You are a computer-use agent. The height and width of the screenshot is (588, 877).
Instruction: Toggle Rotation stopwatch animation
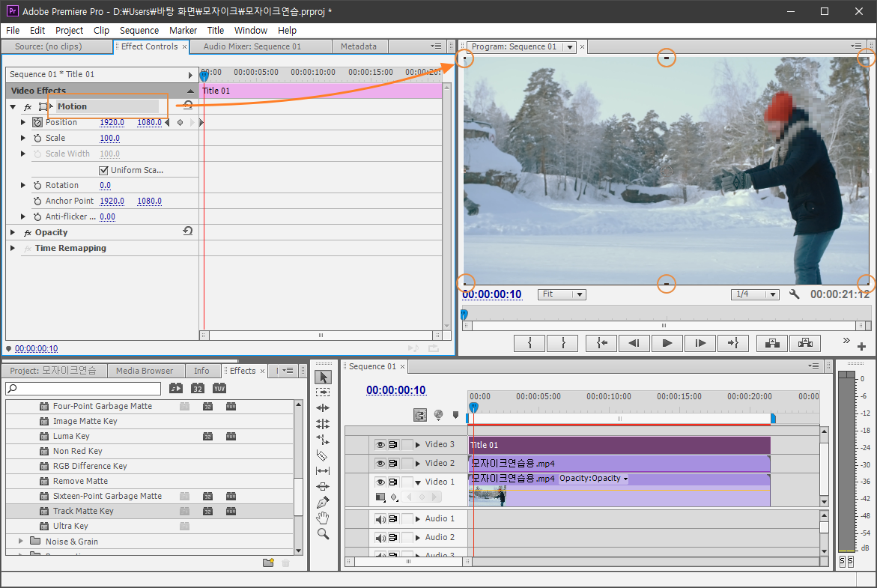click(x=37, y=185)
